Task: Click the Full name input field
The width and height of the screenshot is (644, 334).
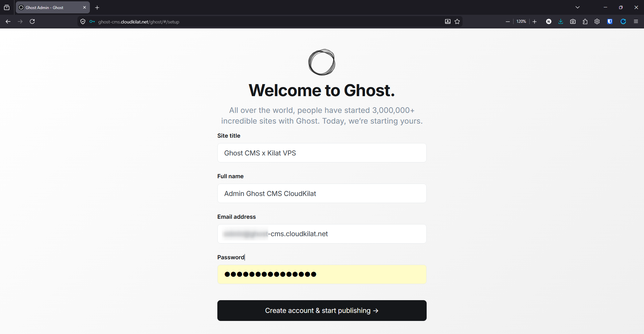Action: 322,193
